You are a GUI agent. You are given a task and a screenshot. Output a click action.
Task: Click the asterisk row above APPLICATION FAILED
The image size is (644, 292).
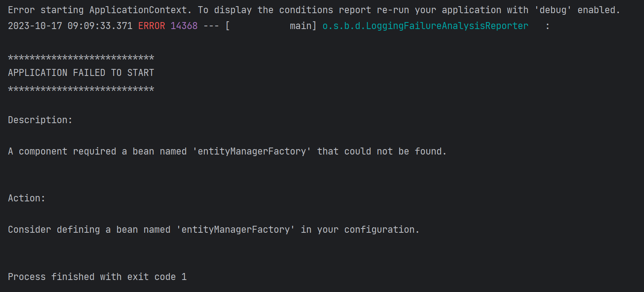(81, 58)
